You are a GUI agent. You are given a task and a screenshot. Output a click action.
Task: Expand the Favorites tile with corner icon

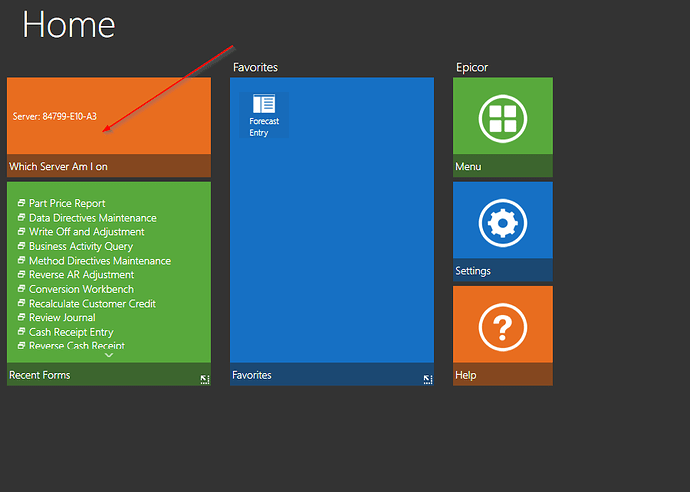(x=428, y=379)
